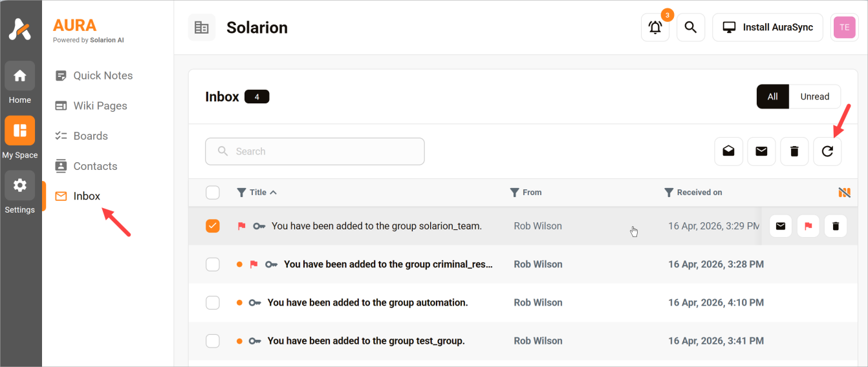
Task: Click the Aura logo icon
Action: coord(19,28)
